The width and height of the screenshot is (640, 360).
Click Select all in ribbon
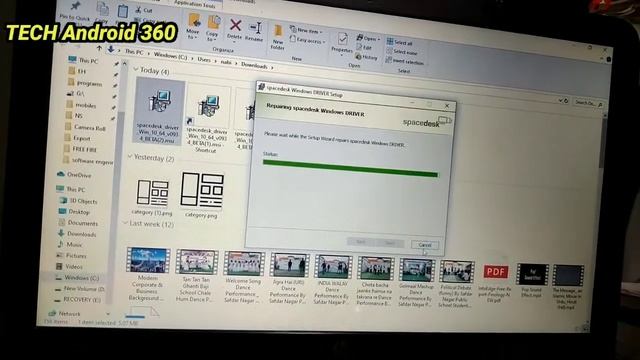coord(400,42)
